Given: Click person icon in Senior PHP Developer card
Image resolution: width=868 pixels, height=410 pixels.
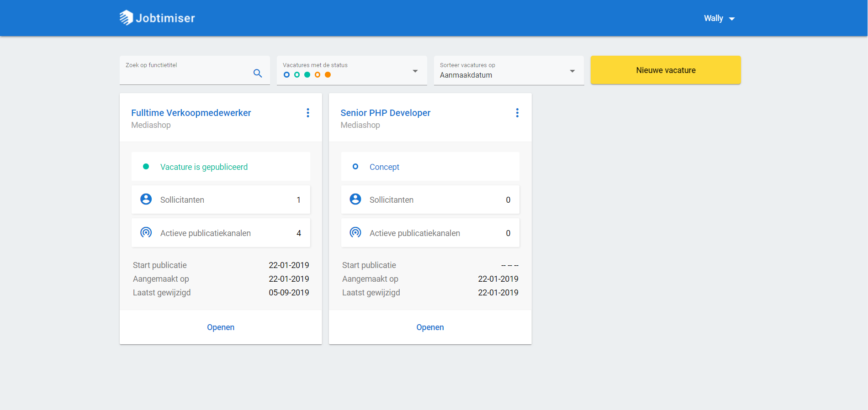Looking at the screenshot, I should pos(355,199).
